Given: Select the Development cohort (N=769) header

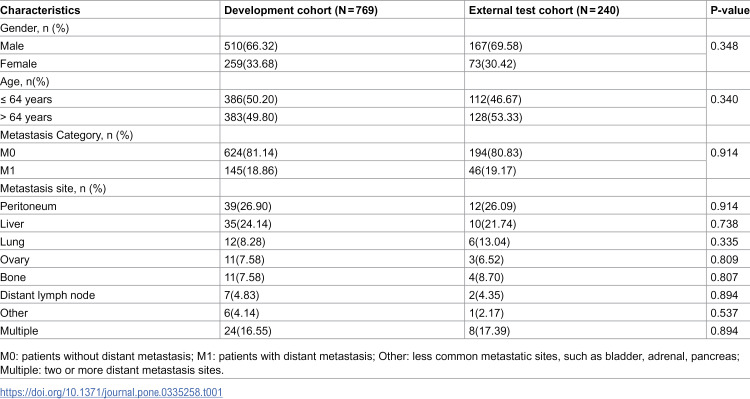Looking at the screenshot, I should point(301,10).
